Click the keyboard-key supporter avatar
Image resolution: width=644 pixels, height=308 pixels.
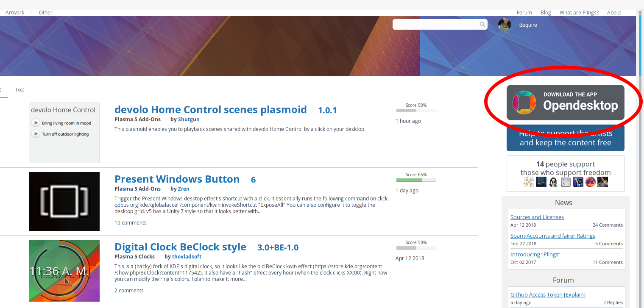tap(566, 182)
